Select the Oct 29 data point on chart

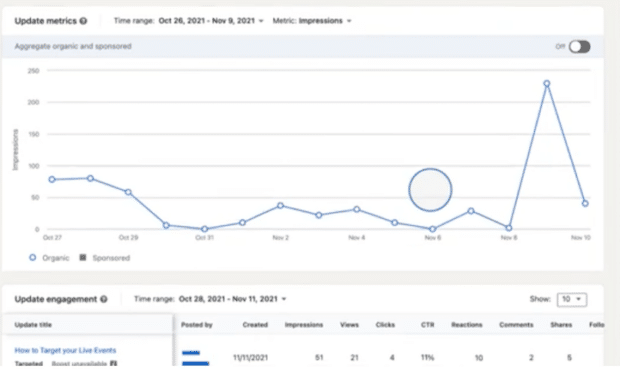click(x=128, y=192)
